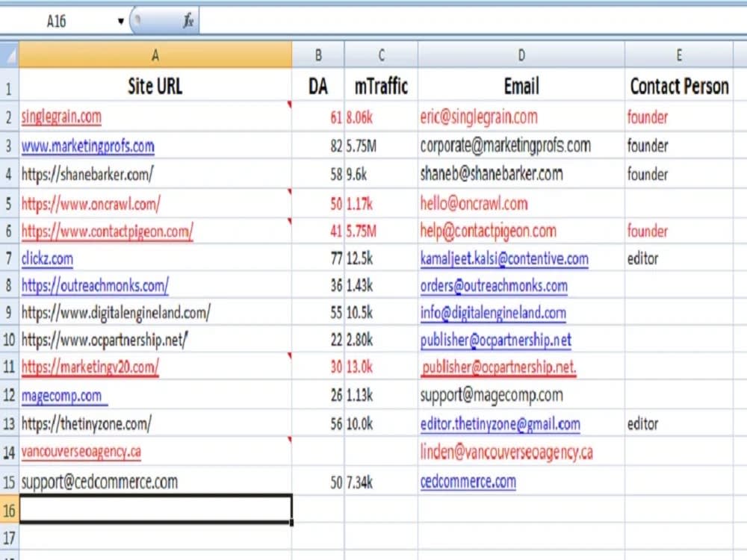Screen dimensions: 747x560
Task: Select row 17 header
Action: point(10,538)
